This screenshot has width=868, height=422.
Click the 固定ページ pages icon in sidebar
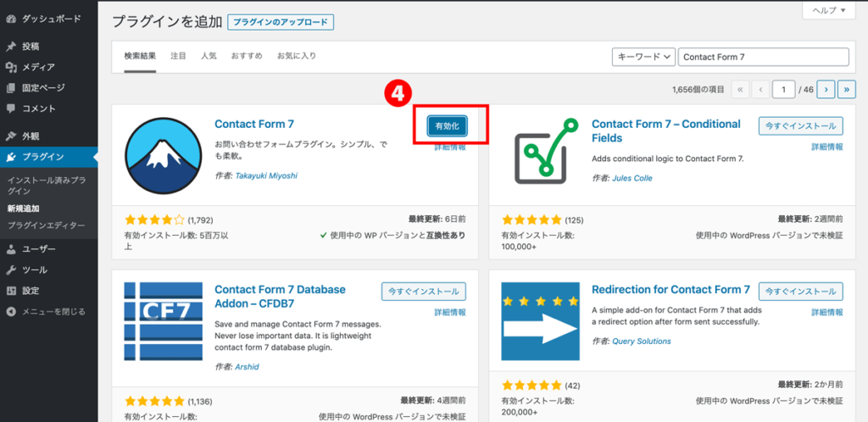coord(11,88)
